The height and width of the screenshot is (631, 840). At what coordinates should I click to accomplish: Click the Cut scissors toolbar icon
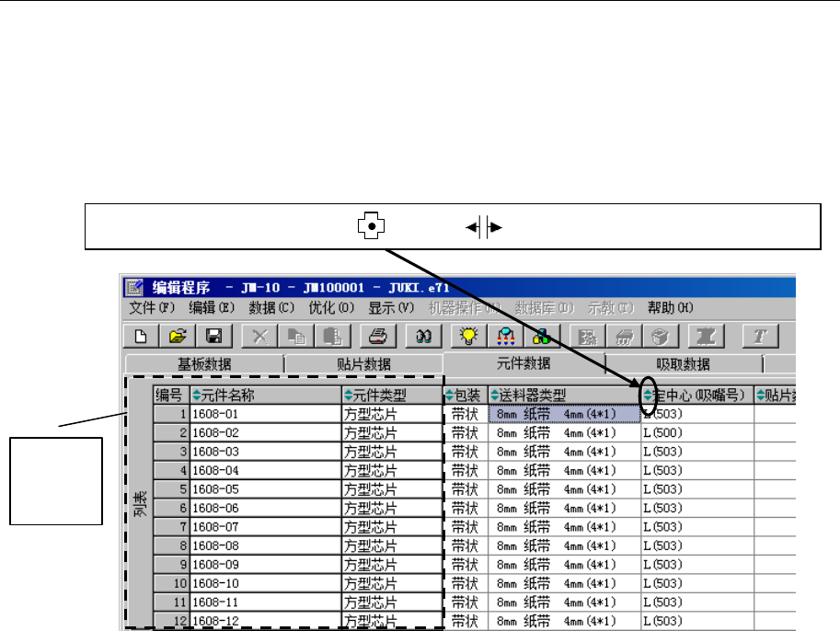pos(259,337)
